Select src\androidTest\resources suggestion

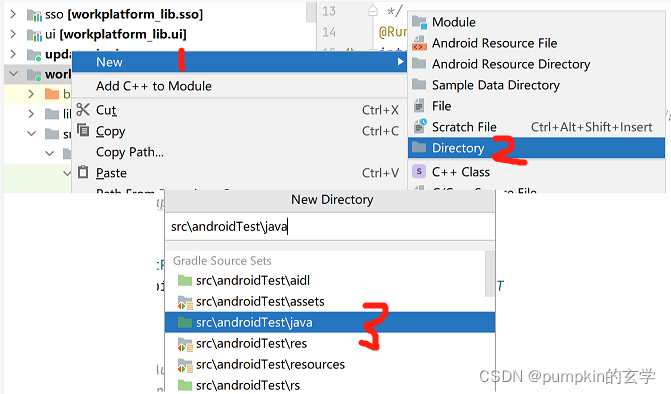pyautogui.click(x=330, y=364)
